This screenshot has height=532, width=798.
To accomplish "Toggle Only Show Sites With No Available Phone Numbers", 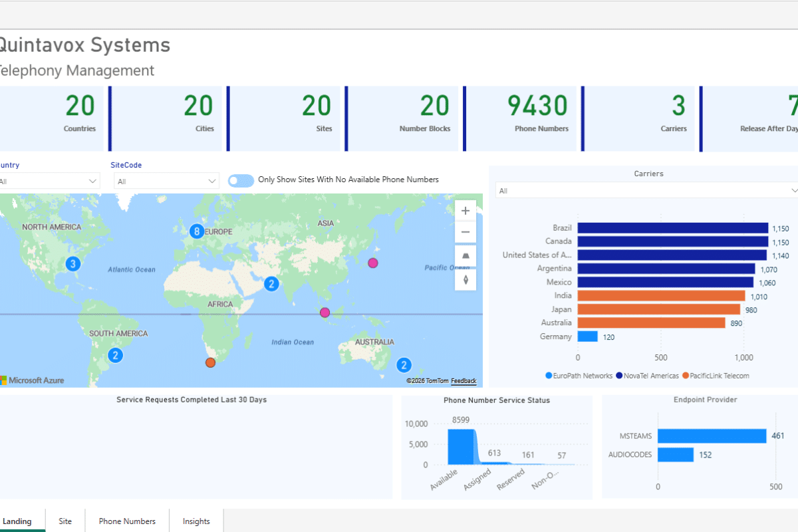I will click(x=241, y=180).
